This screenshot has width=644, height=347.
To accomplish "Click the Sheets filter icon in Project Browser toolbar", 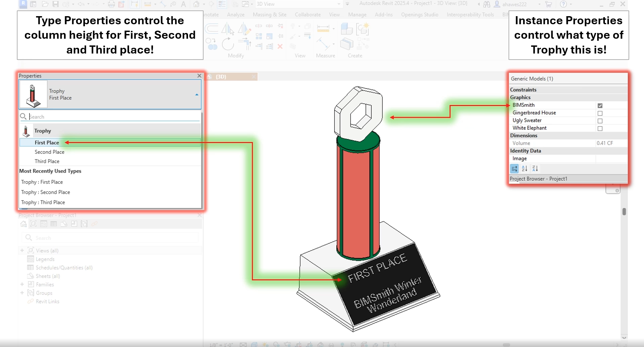I will (64, 223).
